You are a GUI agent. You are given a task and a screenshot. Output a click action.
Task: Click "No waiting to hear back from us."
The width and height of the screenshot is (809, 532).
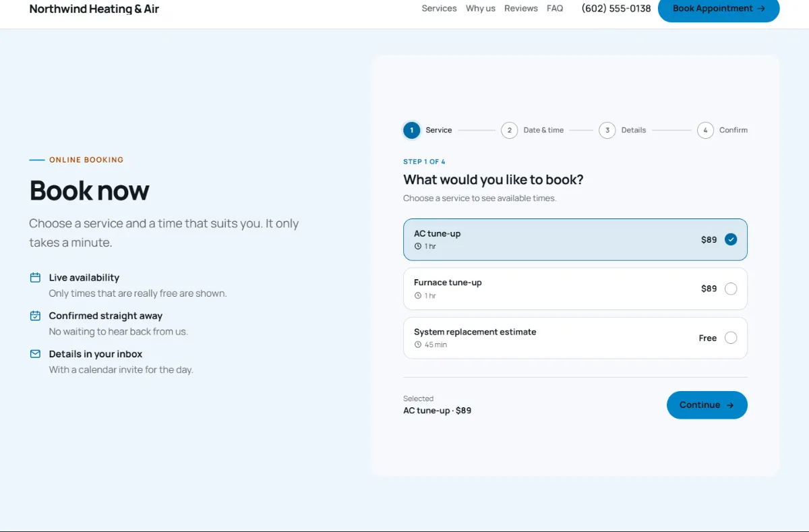118,332
